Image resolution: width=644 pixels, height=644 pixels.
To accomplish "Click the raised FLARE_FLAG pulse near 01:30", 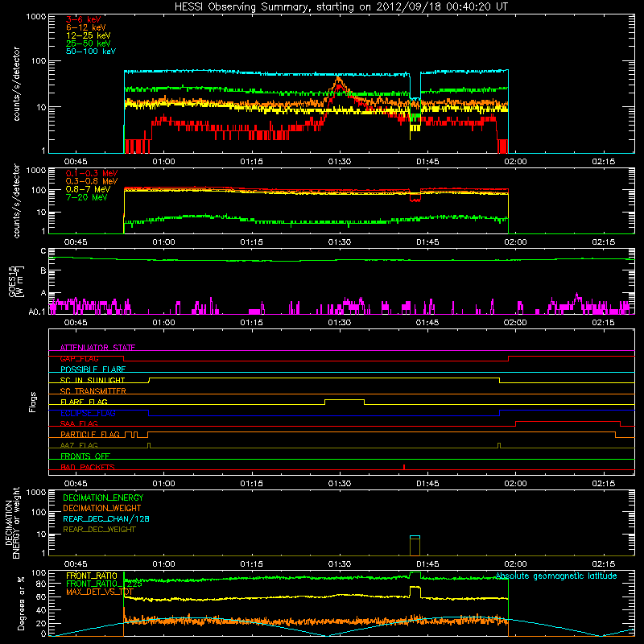I will 345,400.
